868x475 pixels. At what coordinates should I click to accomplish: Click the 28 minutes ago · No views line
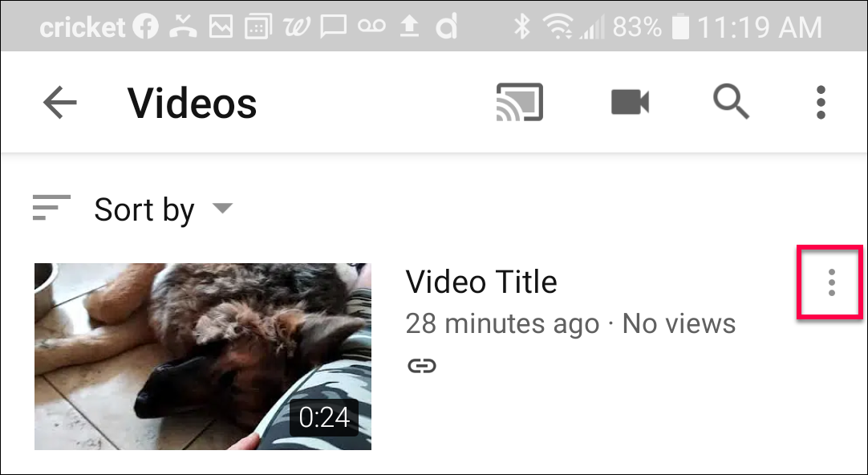[x=570, y=324]
